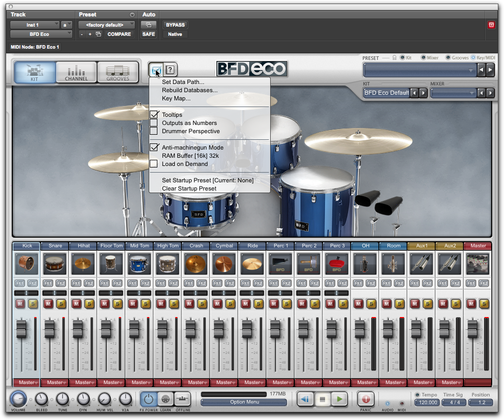Image resolution: width=504 pixels, height=420 pixels.
Task: Click the COMPARE button
Action: tap(119, 34)
